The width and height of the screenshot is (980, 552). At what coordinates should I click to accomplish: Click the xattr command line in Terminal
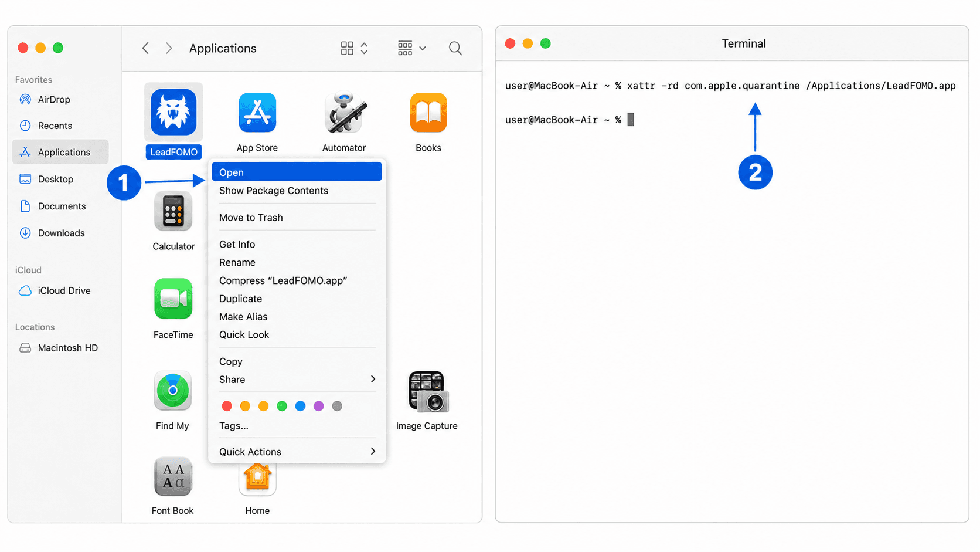tap(730, 86)
